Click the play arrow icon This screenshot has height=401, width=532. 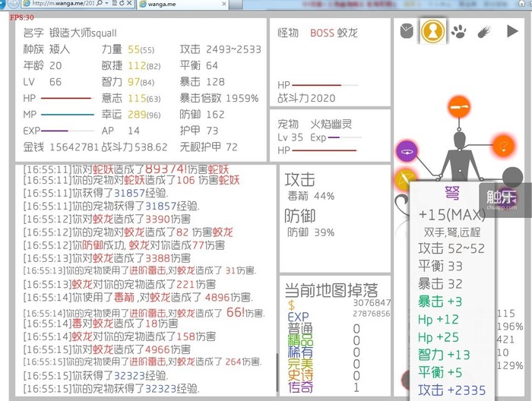(512, 31)
